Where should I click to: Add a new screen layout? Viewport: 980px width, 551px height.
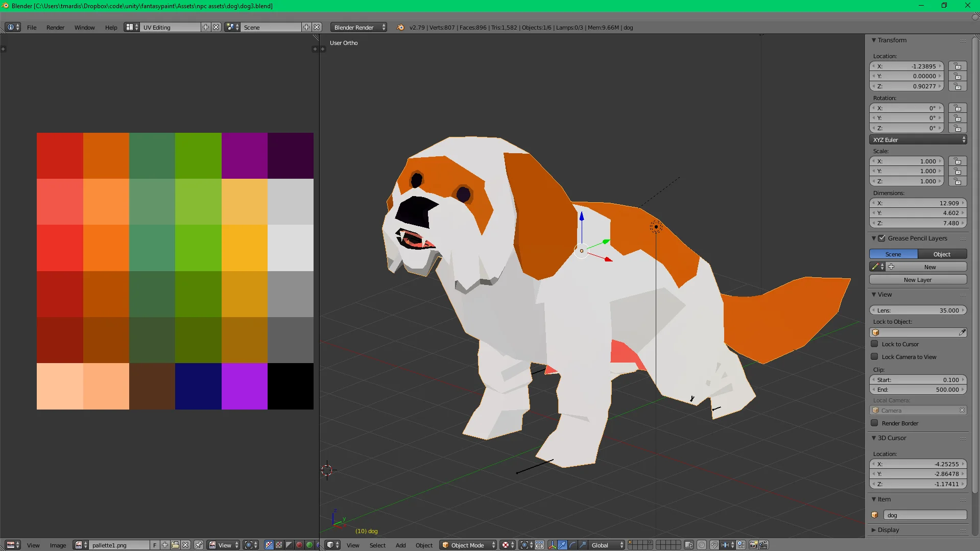pyautogui.click(x=206, y=27)
